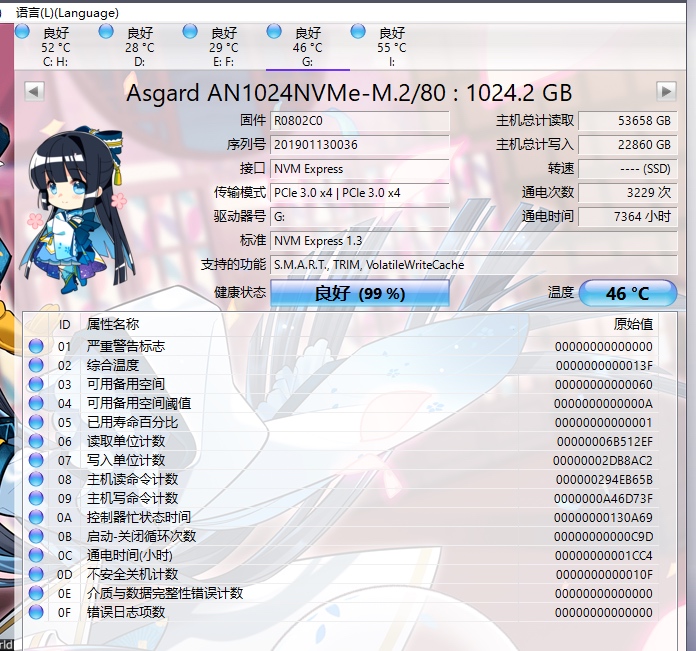Image resolution: width=696 pixels, height=651 pixels.
Task: Click status orb of row 03 可用备用空间
Action: point(36,384)
